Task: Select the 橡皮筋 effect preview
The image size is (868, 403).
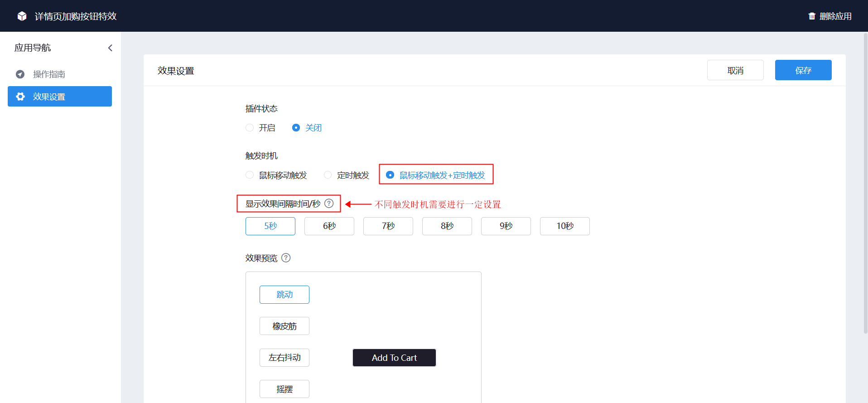Action: click(x=285, y=326)
